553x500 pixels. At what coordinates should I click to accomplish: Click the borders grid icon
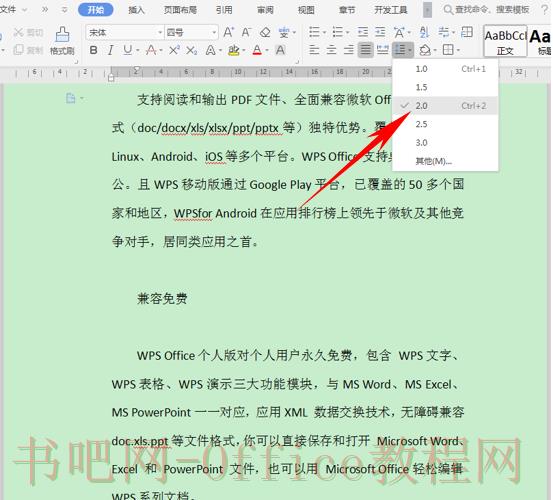click(x=448, y=50)
